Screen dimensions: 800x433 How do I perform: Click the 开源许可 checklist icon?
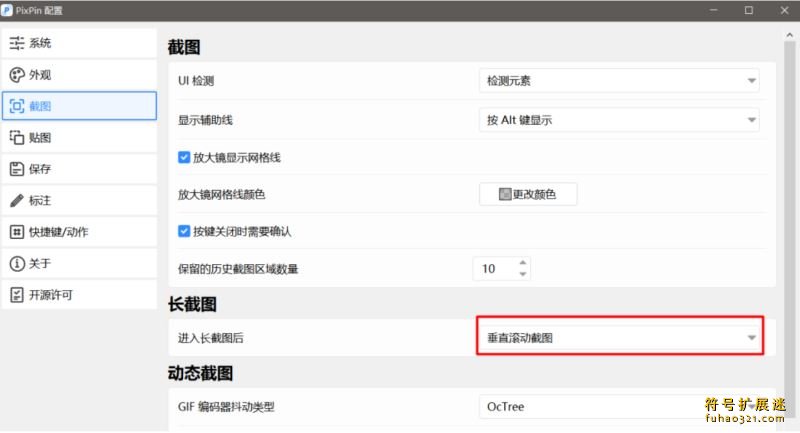[x=17, y=295]
